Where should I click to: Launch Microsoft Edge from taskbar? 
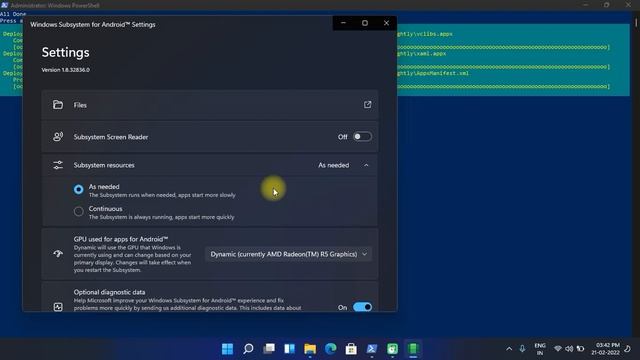click(x=331, y=349)
